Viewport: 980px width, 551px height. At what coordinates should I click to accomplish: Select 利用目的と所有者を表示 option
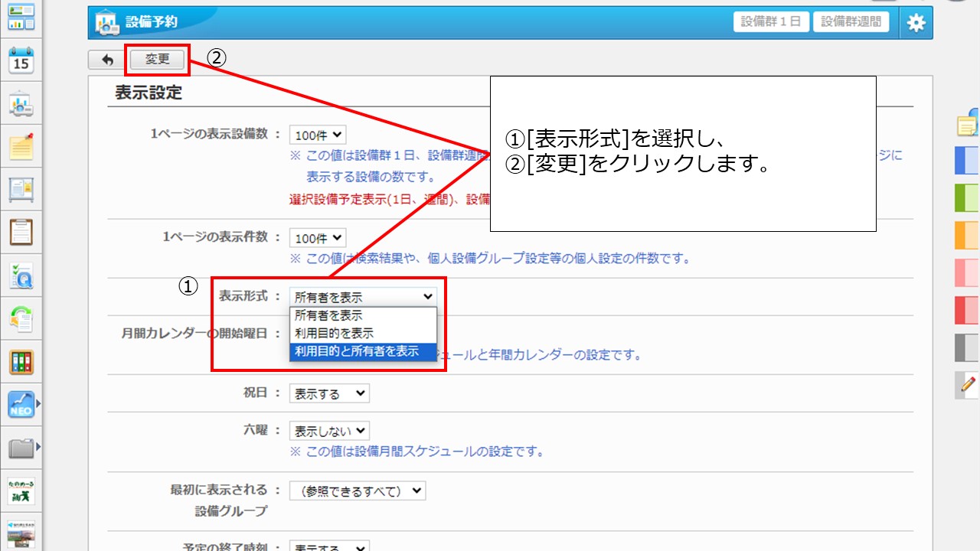point(357,352)
